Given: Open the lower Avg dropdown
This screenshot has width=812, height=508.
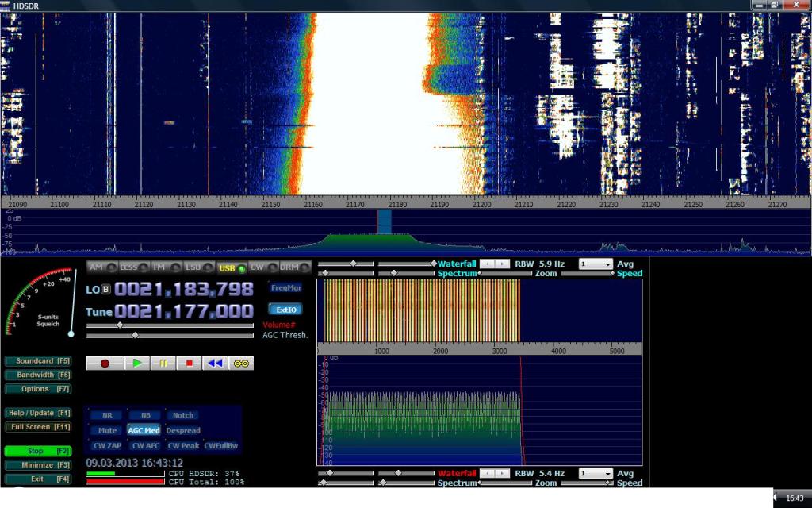Looking at the screenshot, I should click(x=596, y=473).
